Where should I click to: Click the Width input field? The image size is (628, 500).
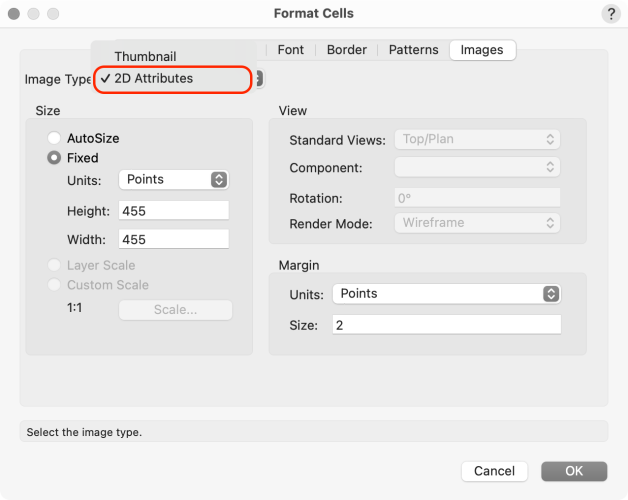173,240
